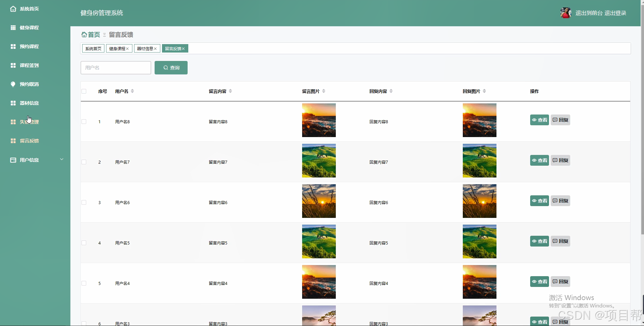Click 回复 for 用户名8
The height and width of the screenshot is (326, 644).
click(x=560, y=120)
